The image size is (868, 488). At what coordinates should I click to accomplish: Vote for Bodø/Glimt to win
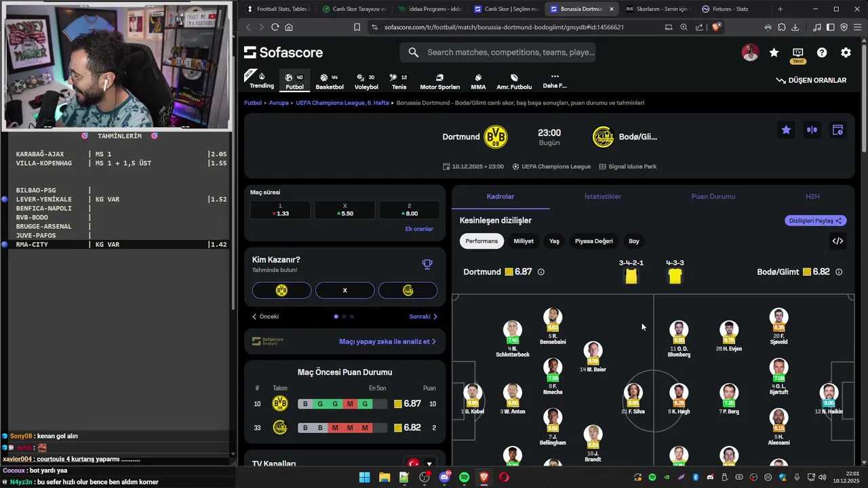point(408,290)
